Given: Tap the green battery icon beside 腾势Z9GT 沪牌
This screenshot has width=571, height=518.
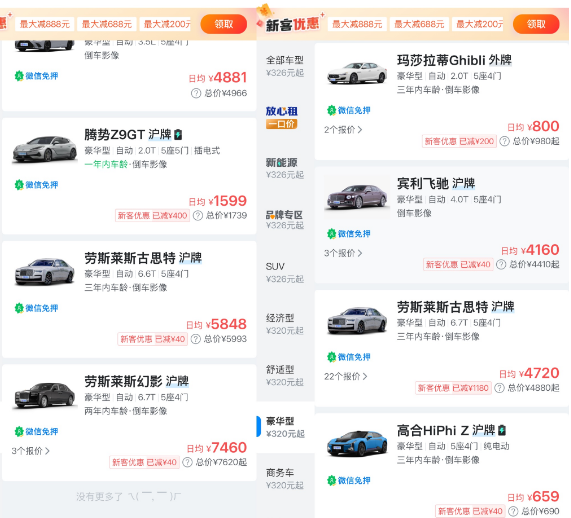Looking at the screenshot, I should coord(178,134).
